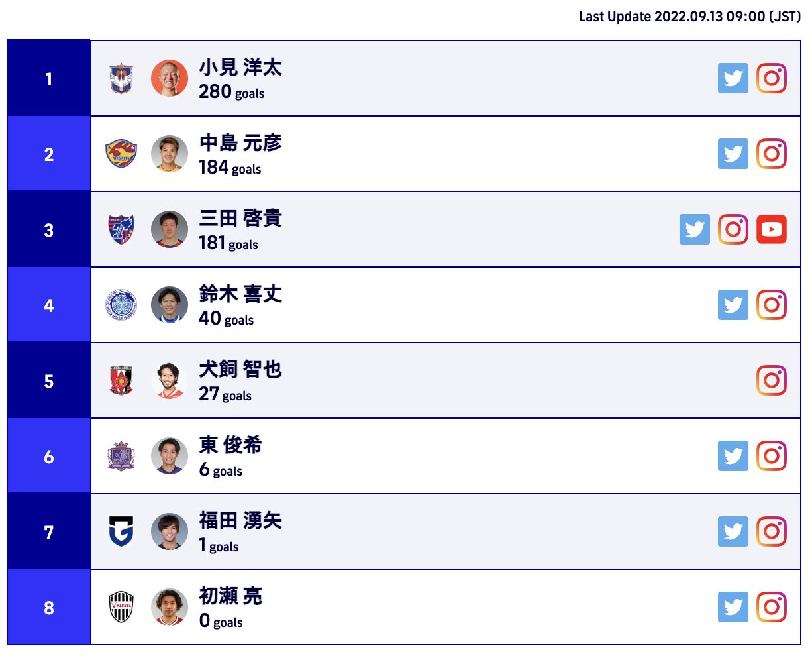Open 東 俊希's Twitter icon
The width and height of the screenshot is (812, 660).
coord(733,456)
